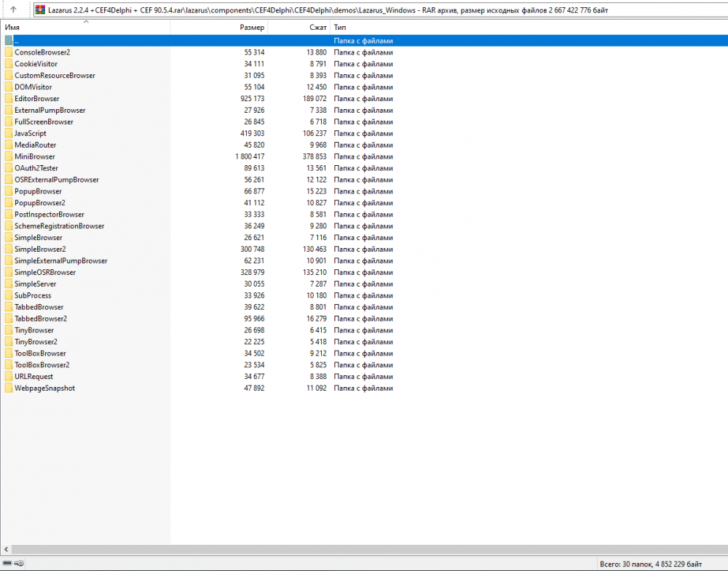Click SimpleBrowser2 size value 300 748

(x=253, y=249)
